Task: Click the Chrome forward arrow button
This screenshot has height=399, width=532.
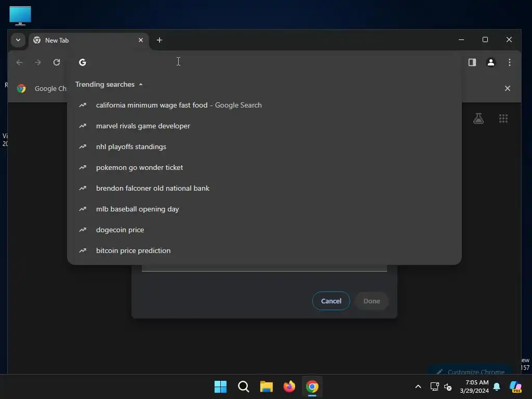Action: point(38,62)
